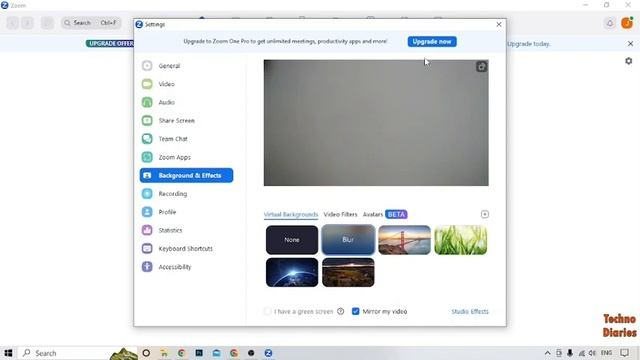Open history icon beside the search box

[x=47, y=23]
